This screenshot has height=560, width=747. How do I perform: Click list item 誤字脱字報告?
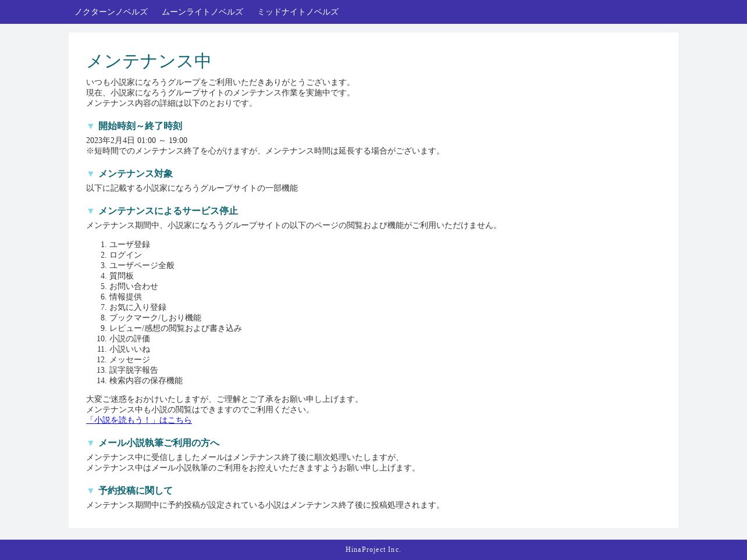tap(134, 370)
